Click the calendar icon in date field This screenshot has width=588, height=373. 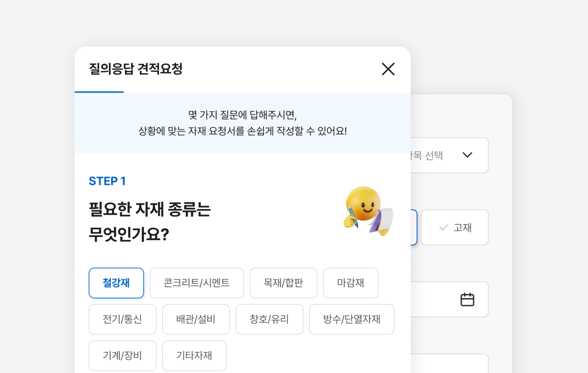pos(467,300)
